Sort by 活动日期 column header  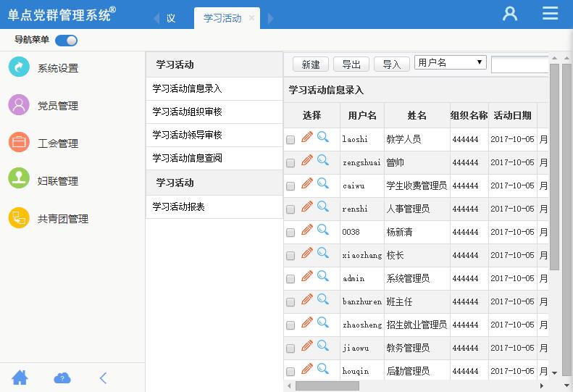click(512, 115)
